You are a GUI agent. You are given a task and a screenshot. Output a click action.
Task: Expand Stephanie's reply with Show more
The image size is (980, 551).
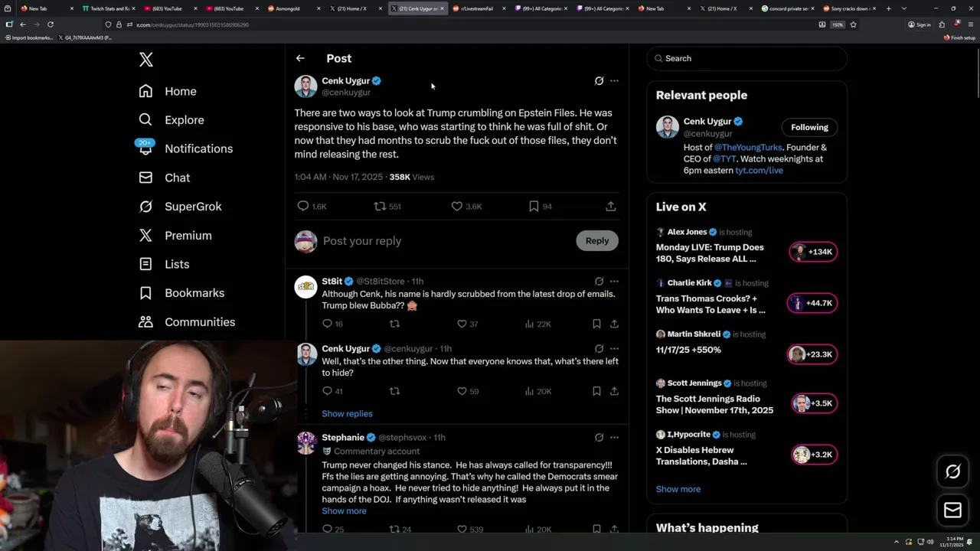point(344,510)
